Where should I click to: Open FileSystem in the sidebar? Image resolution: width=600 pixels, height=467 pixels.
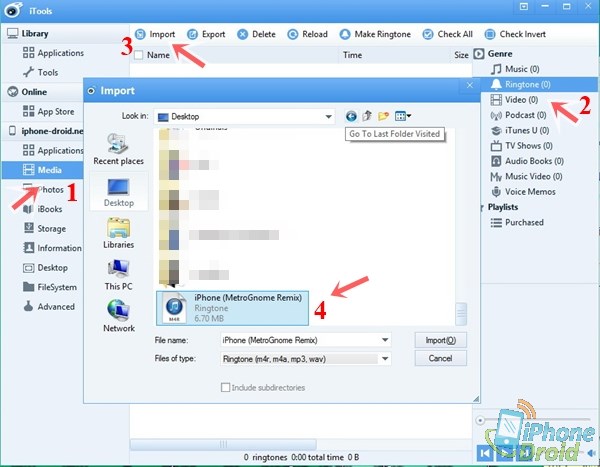[50, 287]
